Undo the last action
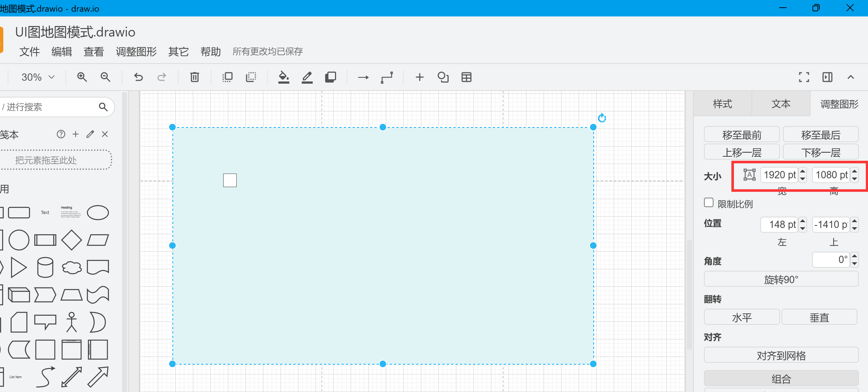The width and height of the screenshot is (868, 392). [x=138, y=77]
